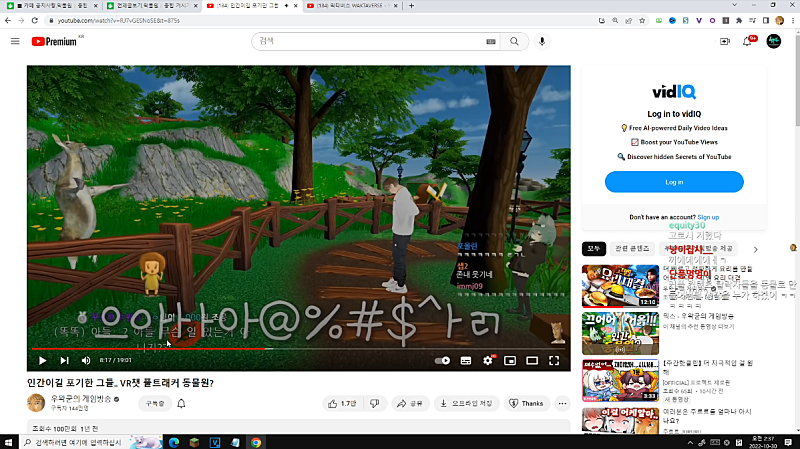Image resolution: width=800 pixels, height=449 pixels.
Task: Click the 공유 share button
Action: point(410,403)
